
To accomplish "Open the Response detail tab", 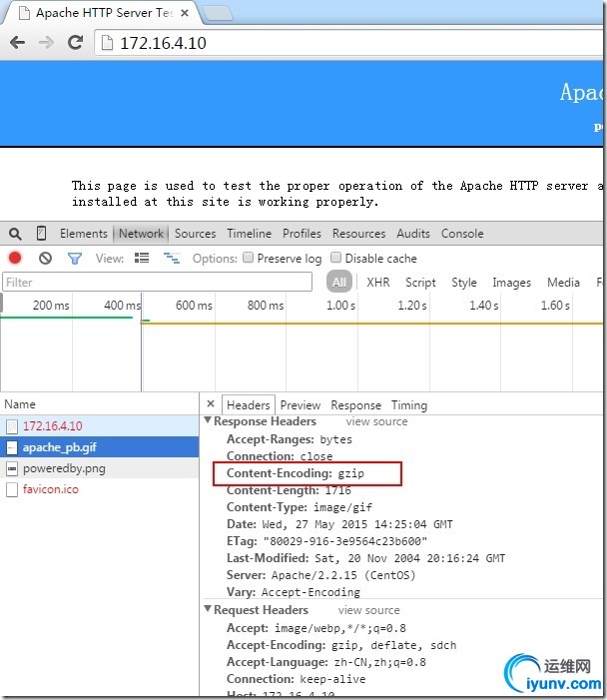I will [x=355, y=404].
